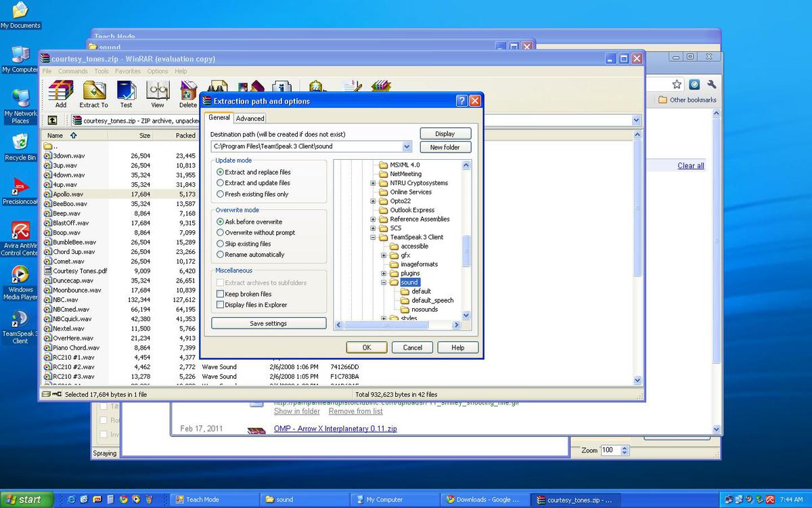Open the Commands menu in WinRAR
The image size is (812, 508).
pyautogui.click(x=72, y=71)
